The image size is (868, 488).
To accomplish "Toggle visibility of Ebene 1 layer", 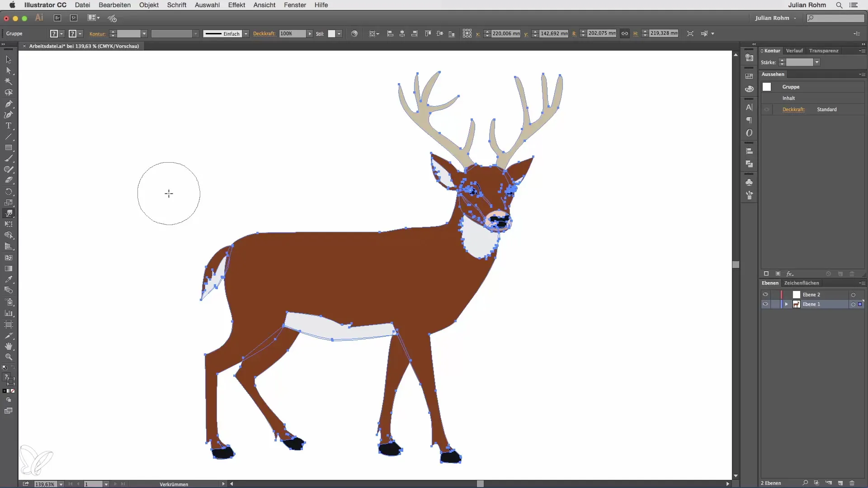I will (765, 304).
